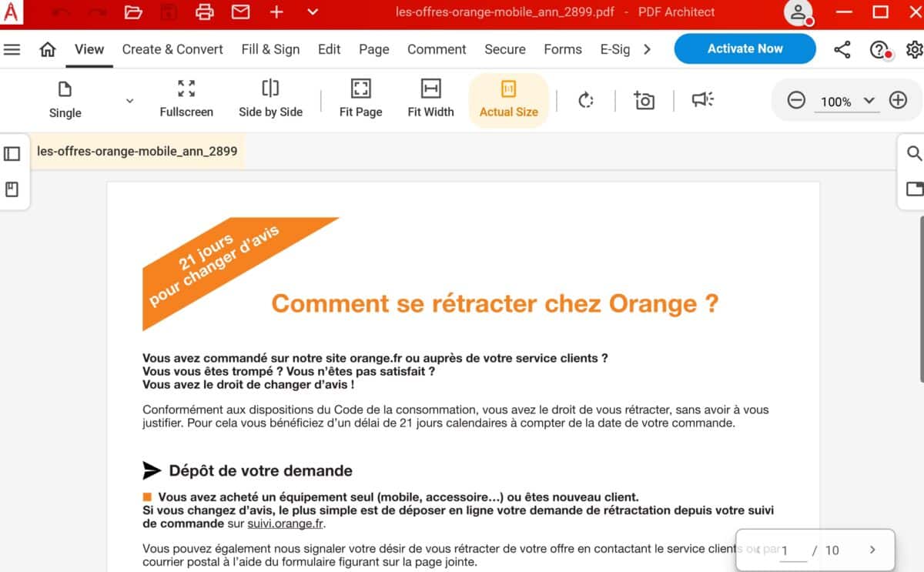Click the plus icon to create new
Viewport: 924px width, 572px height.
276,12
